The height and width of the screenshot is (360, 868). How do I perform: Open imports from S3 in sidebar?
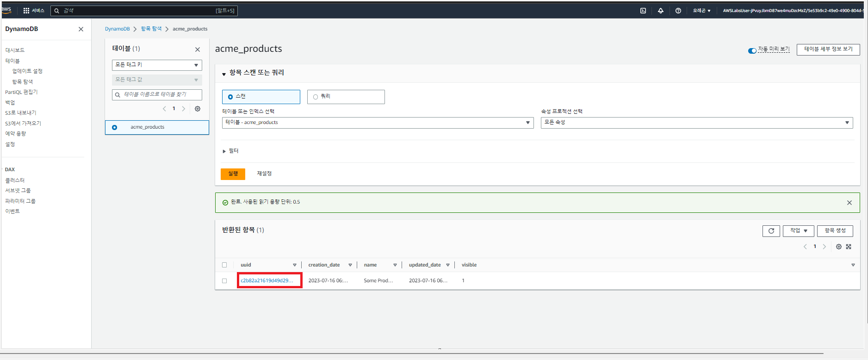[x=23, y=124]
